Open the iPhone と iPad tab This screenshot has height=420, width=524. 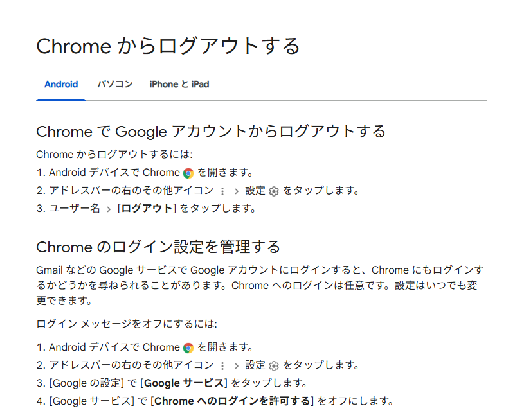pyautogui.click(x=179, y=84)
